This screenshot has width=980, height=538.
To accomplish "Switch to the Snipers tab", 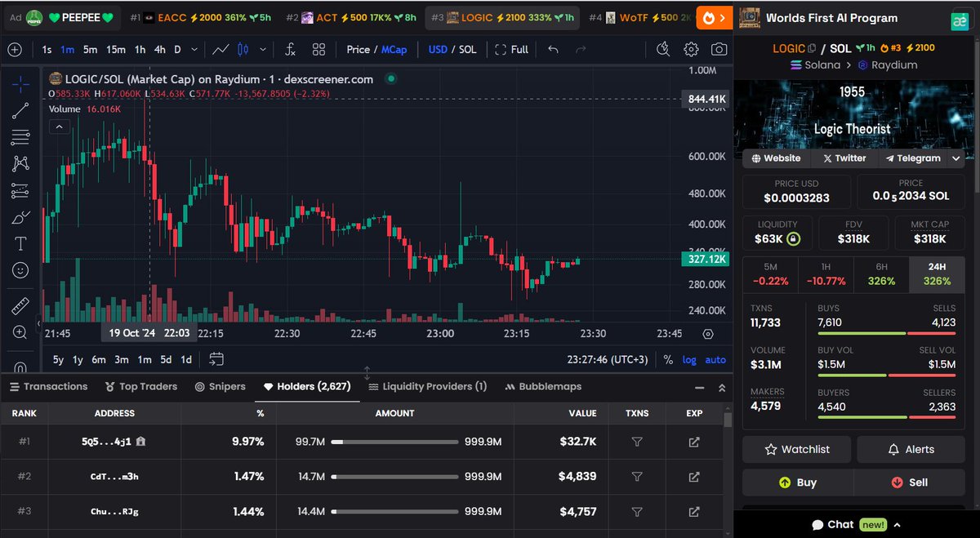I will (x=220, y=387).
